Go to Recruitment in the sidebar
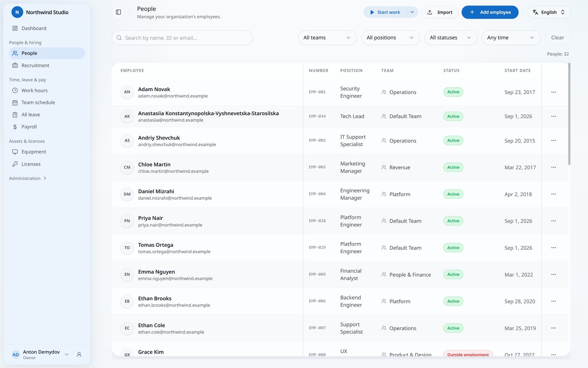The image size is (588, 368). (47, 66)
